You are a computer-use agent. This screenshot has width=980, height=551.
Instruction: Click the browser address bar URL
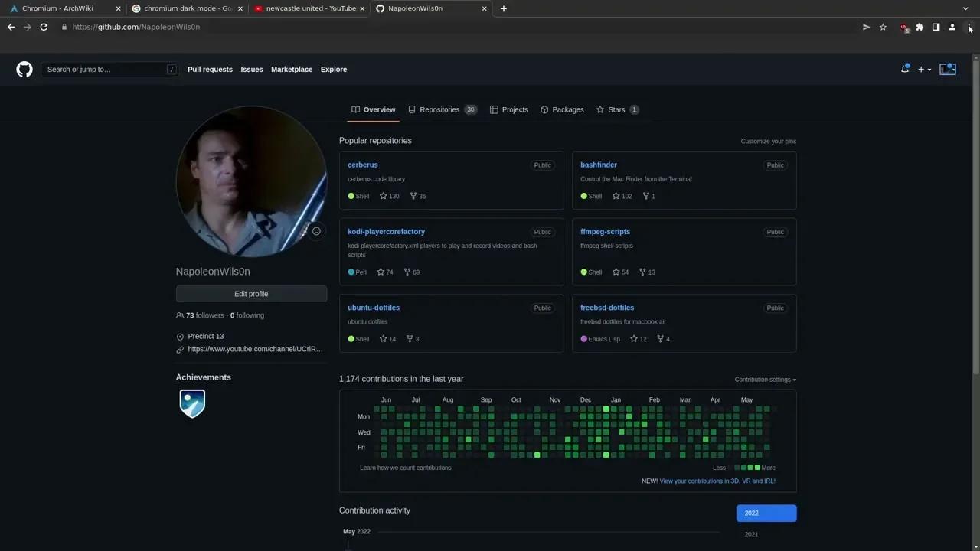136,27
